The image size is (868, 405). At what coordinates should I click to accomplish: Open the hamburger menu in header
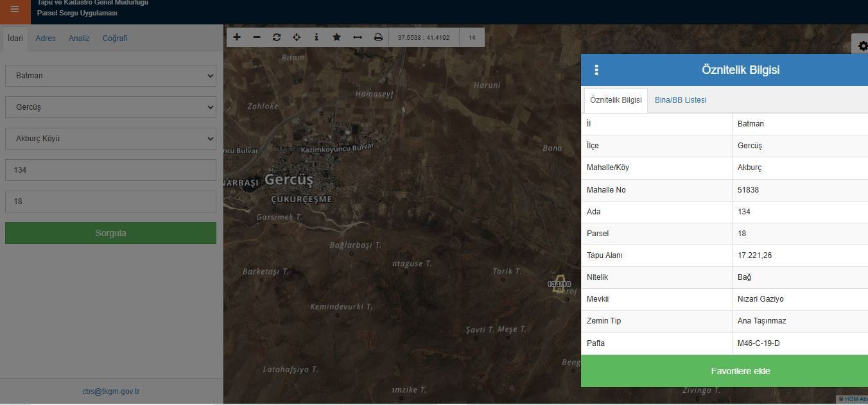coord(15,10)
